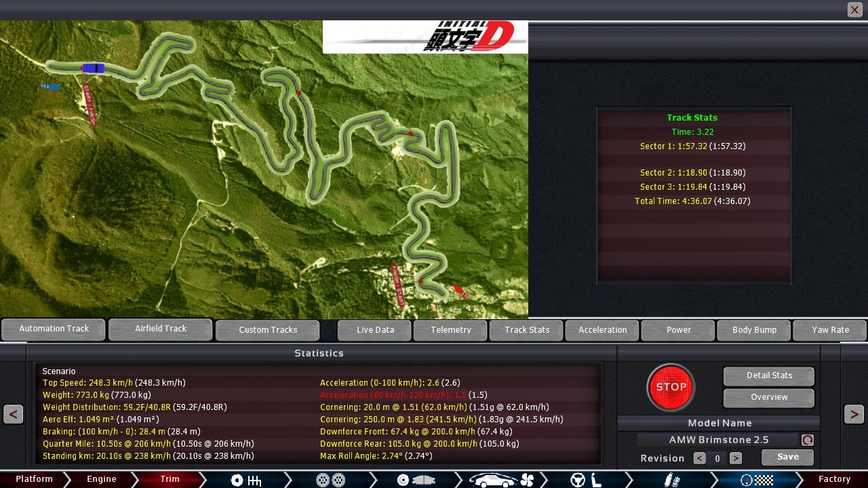Go to the previous page arrow
This screenshot has height=488, width=868.
pos(14,414)
